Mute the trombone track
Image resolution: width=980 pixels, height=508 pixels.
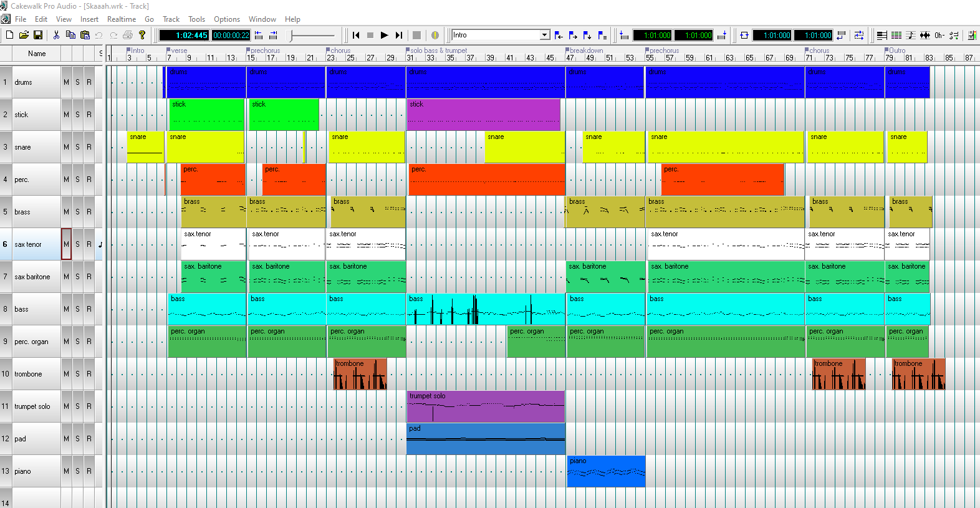[66, 374]
